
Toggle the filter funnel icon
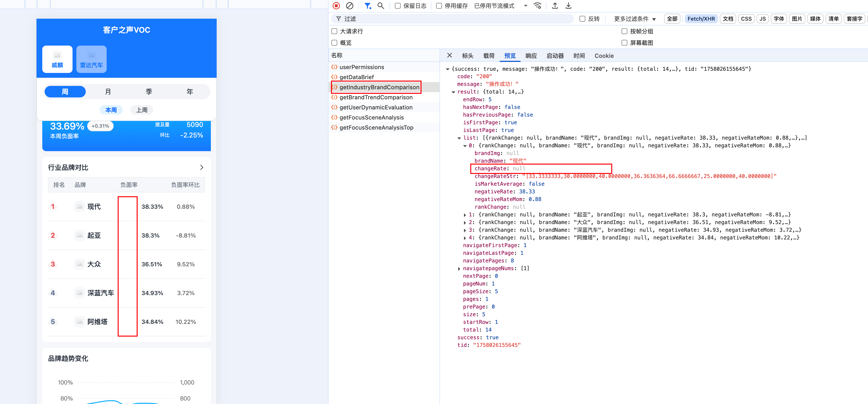pyautogui.click(x=368, y=6)
